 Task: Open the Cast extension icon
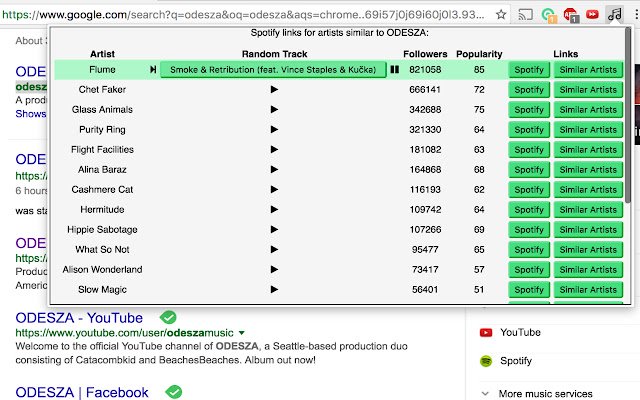tap(525, 15)
